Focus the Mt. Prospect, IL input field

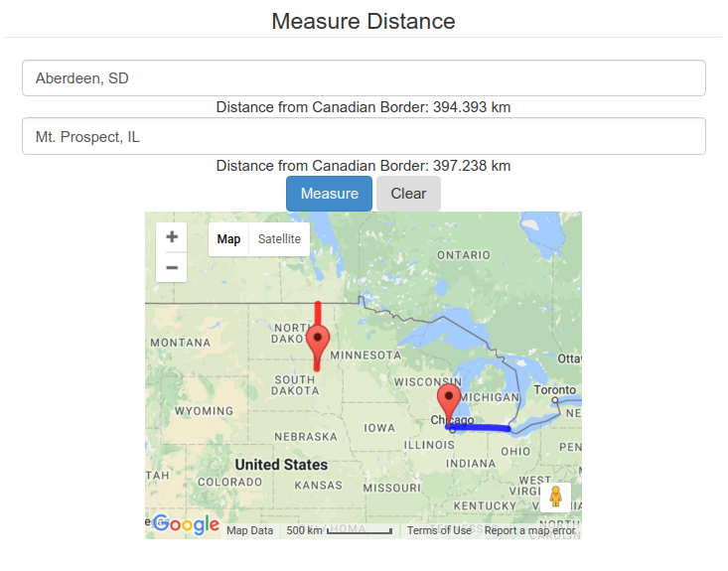pos(364,136)
